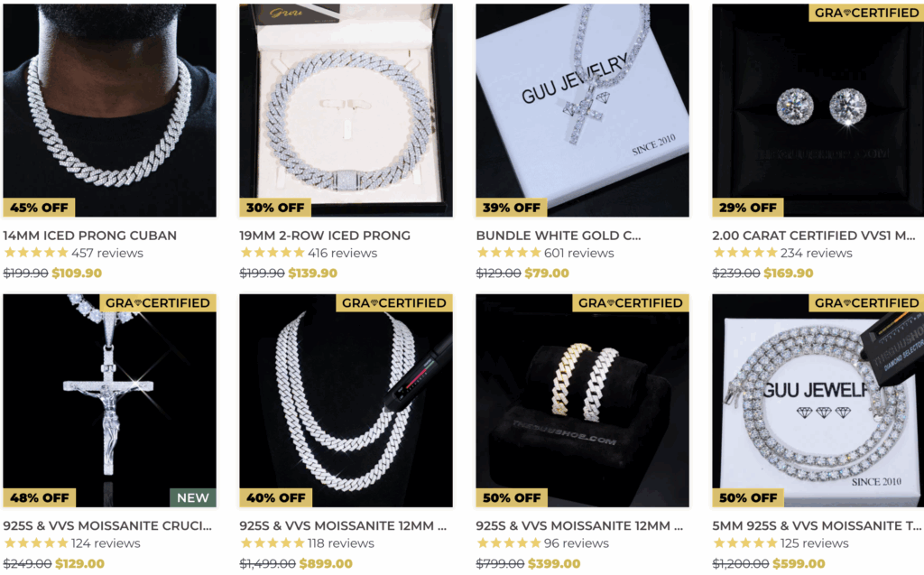Screen dimensions: 924x575
Task: Open the moissanite crucifix pendant image
Action: point(109,401)
